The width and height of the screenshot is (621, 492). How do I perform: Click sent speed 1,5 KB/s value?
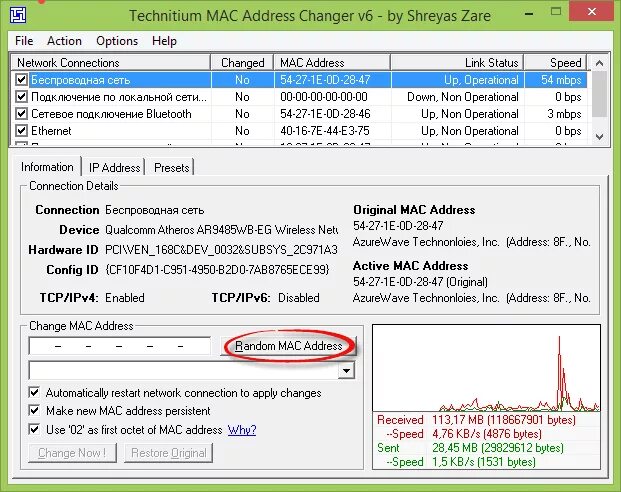[484, 462]
